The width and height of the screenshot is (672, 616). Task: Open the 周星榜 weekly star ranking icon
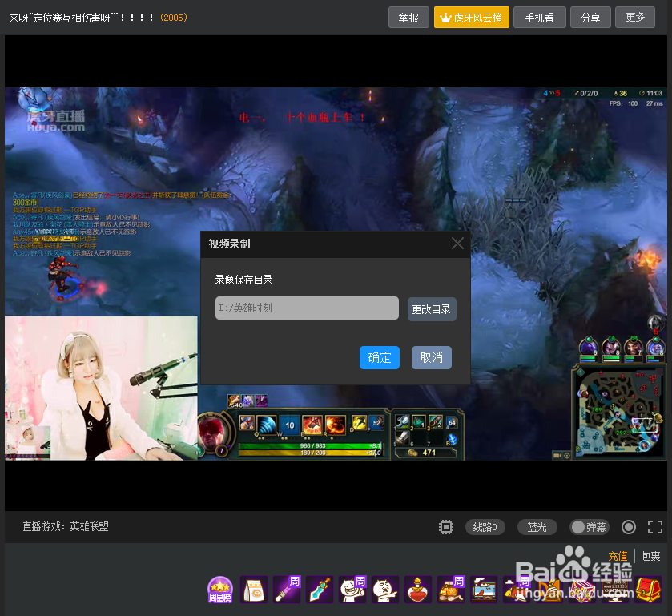point(219,590)
